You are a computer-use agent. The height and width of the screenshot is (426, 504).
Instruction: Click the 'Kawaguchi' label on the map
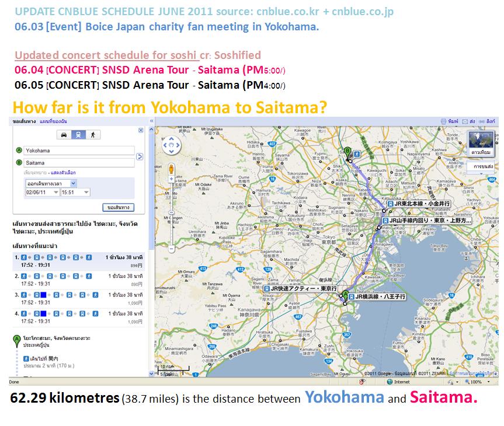(376, 170)
